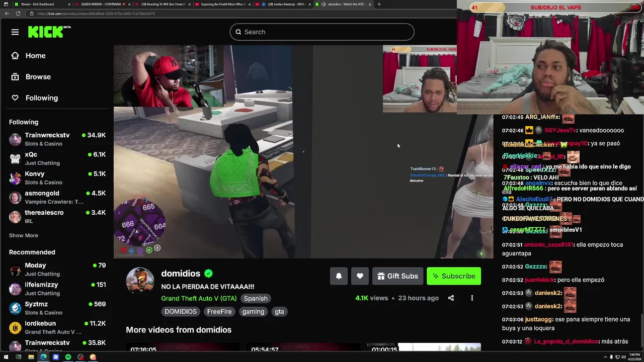
Task: Open Edge browser from taskbar
Action: pos(43,357)
